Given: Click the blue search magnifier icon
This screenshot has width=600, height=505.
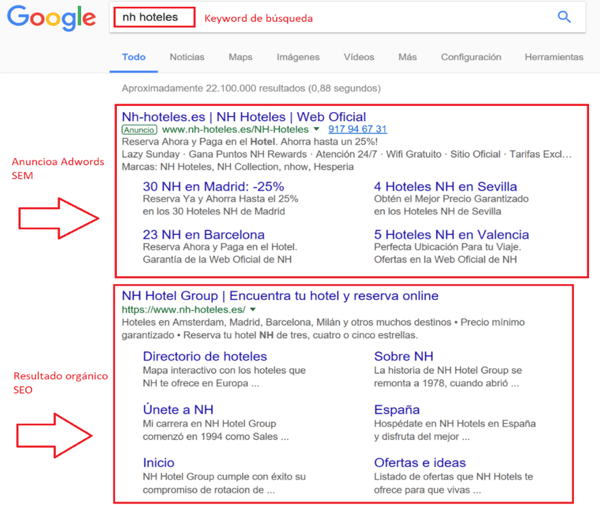Looking at the screenshot, I should [564, 17].
